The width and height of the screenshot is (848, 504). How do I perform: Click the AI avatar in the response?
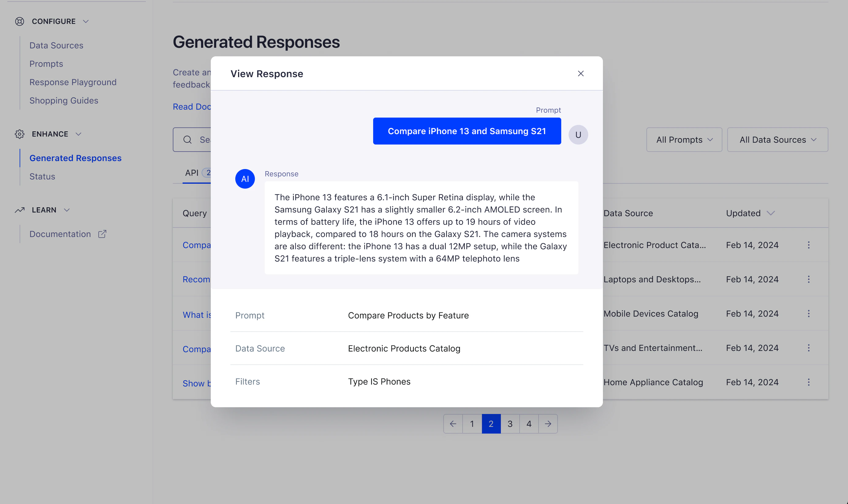click(x=245, y=179)
